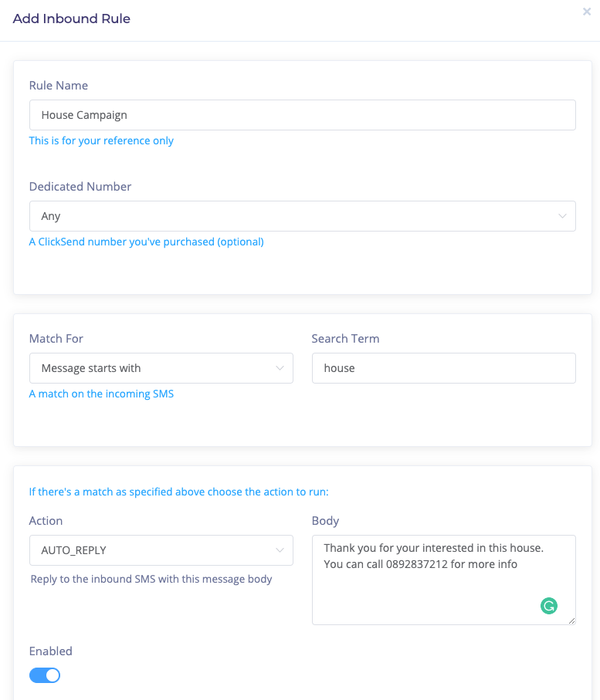Open the Action dropdown showing AUTO_REPLY
This screenshot has width=600, height=700.
tap(161, 550)
